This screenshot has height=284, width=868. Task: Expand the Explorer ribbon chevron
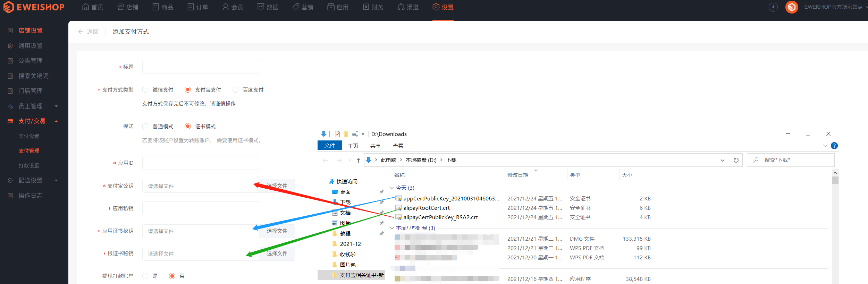825,146
